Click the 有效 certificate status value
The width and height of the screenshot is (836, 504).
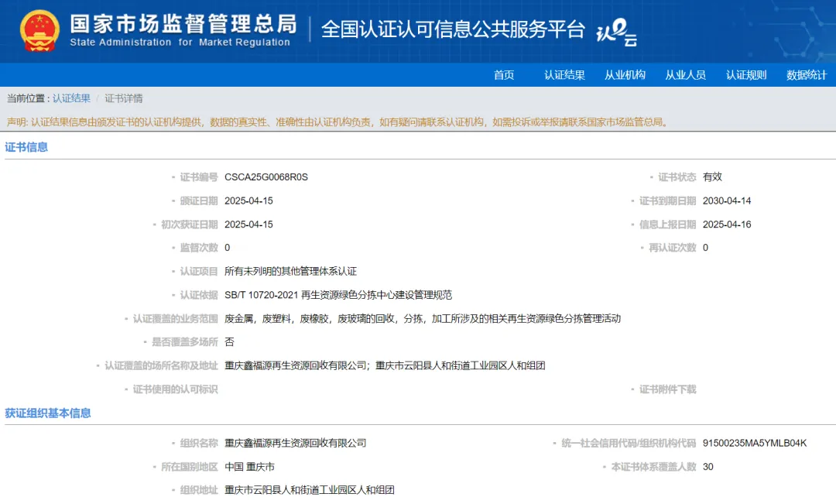712,177
